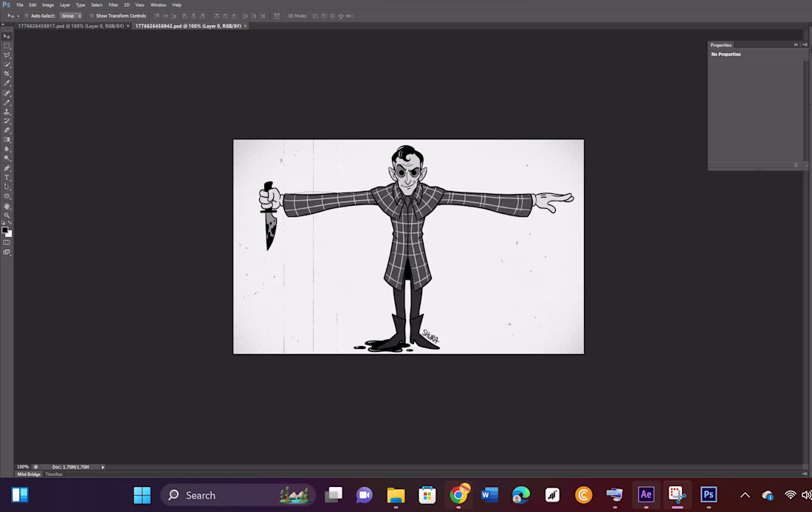Enable Show Transform Controls
The height and width of the screenshot is (512, 812).
(92, 15)
